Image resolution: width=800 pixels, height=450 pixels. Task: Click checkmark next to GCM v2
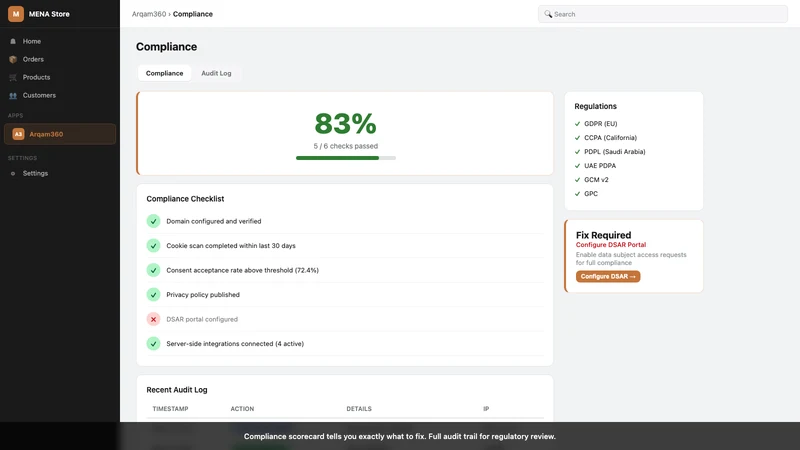(578, 180)
